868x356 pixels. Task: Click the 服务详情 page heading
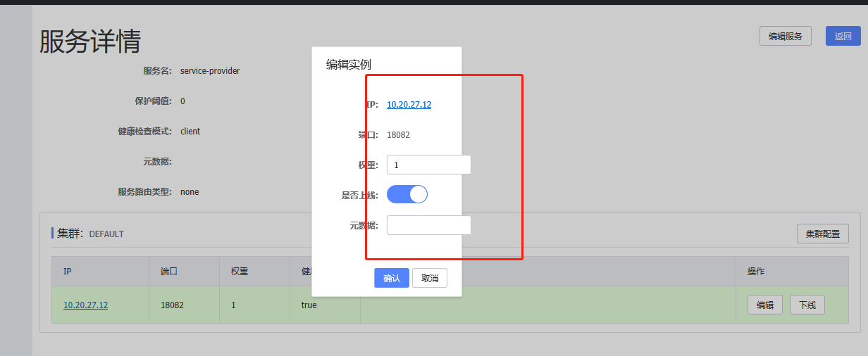click(89, 42)
